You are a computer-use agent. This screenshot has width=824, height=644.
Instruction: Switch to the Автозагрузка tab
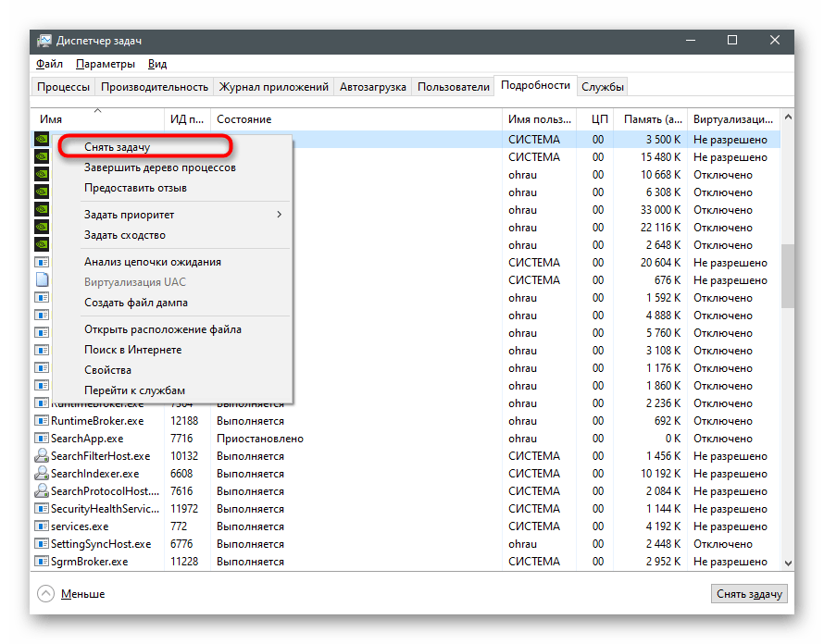372,87
